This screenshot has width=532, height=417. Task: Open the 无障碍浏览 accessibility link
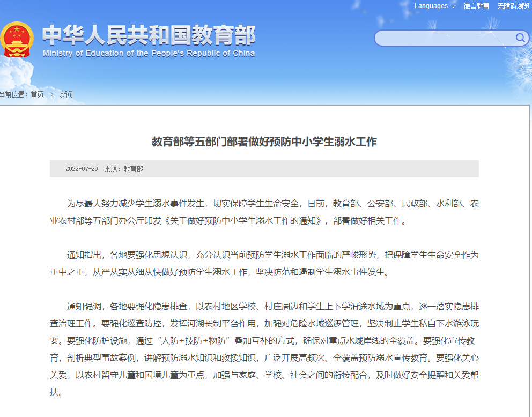(x=513, y=6)
